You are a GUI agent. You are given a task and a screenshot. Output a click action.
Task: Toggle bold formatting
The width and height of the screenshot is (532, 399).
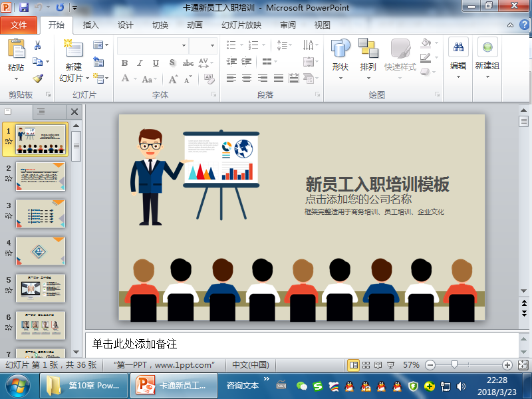click(x=124, y=63)
